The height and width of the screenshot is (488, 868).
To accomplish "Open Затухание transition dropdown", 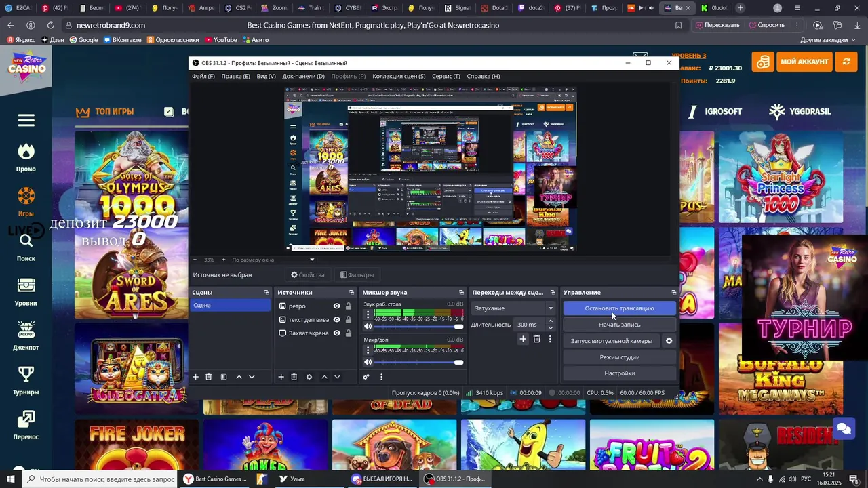I will point(513,308).
